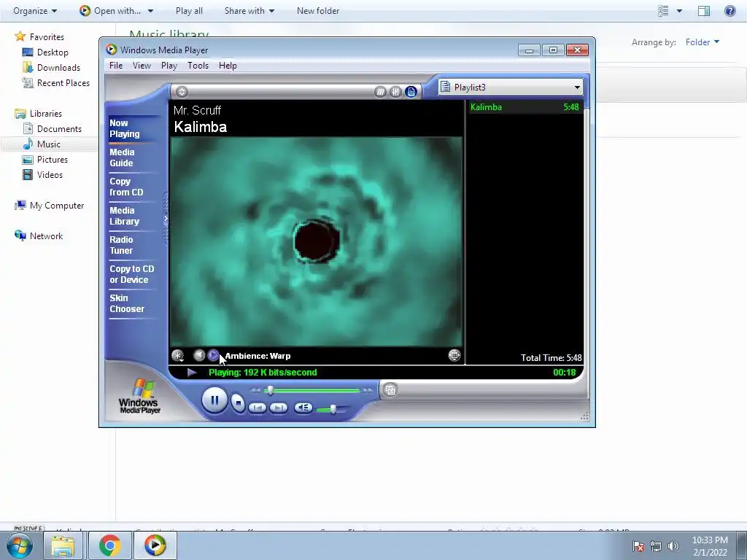Open the Radio Tuner tab
The height and width of the screenshot is (560, 747).
[121, 245]
